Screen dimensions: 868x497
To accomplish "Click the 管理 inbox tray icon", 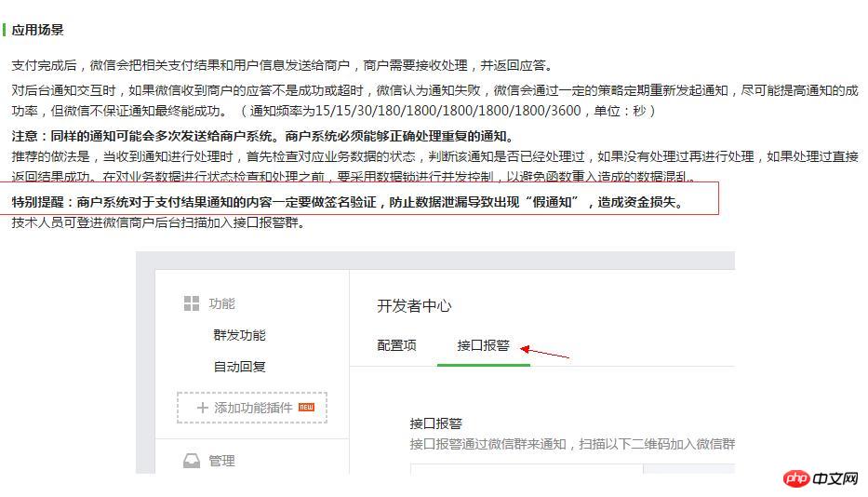I will tap(192, 460).
